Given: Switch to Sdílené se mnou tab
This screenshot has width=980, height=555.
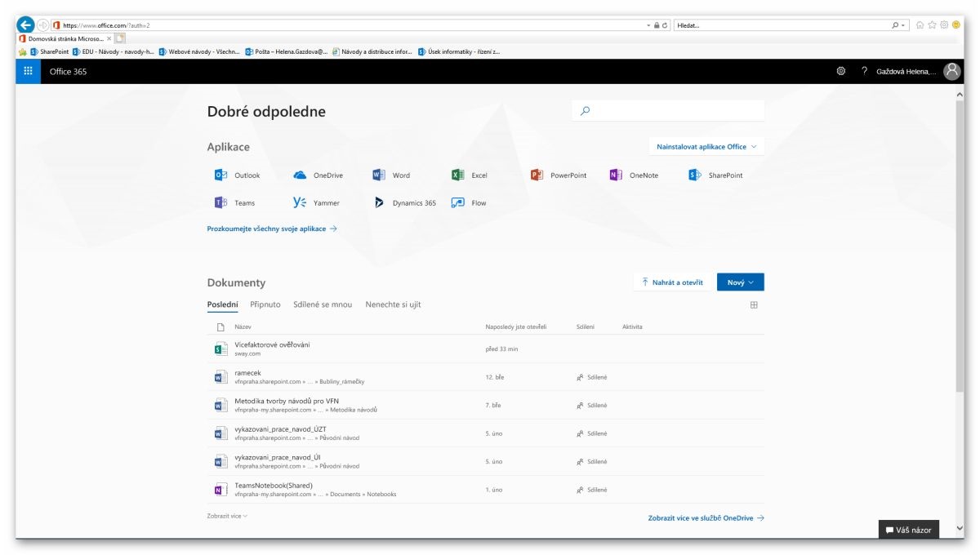Looking at the screenshot, I should (323, 304).
